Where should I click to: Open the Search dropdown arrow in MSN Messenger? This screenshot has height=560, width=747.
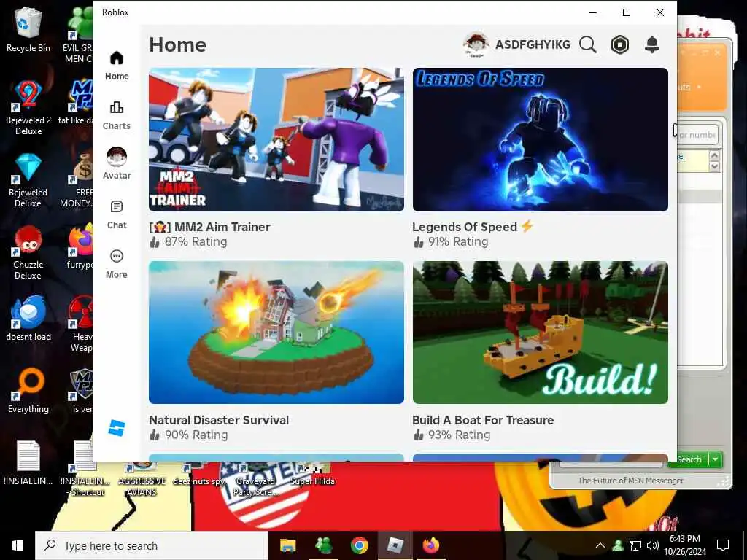click(716, 459)
